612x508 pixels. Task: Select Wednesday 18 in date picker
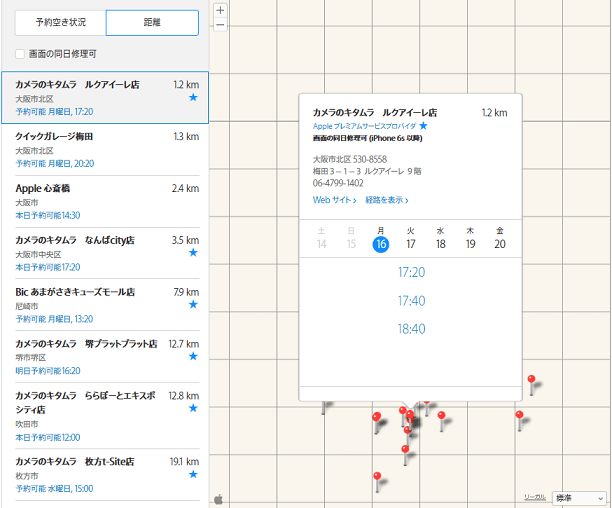pyautogui.click(x=440, y=244)
